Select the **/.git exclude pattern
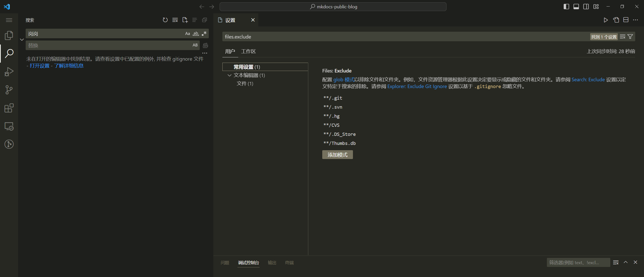The height and width of the screenshot is (277, 644). point(333,98)
